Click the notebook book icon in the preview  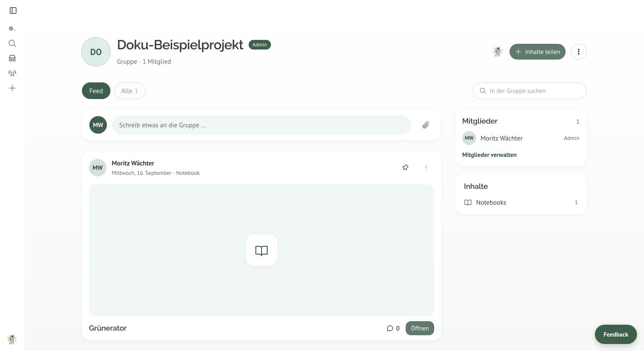click(x=262, y=250)
